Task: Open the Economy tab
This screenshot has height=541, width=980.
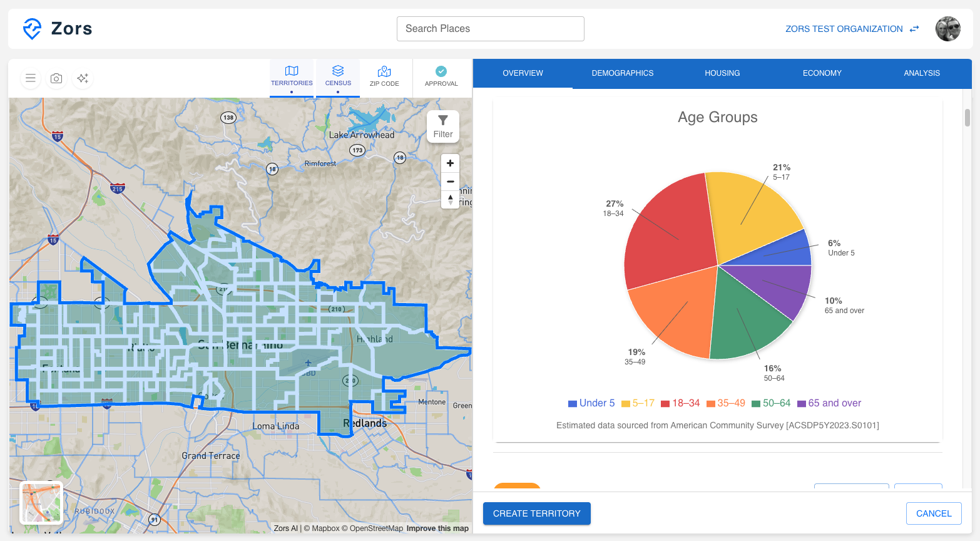Action: tap(822, 73)
